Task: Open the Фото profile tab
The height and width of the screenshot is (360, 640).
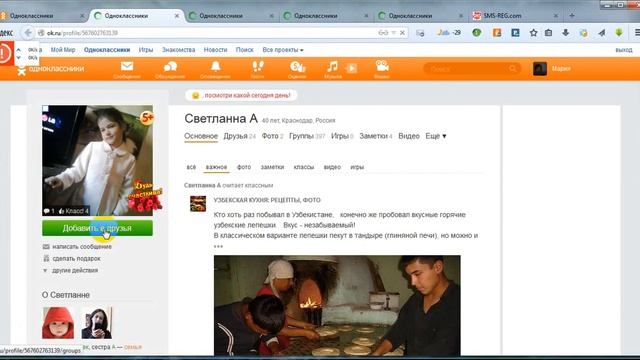Action: [x=272, y=136]
